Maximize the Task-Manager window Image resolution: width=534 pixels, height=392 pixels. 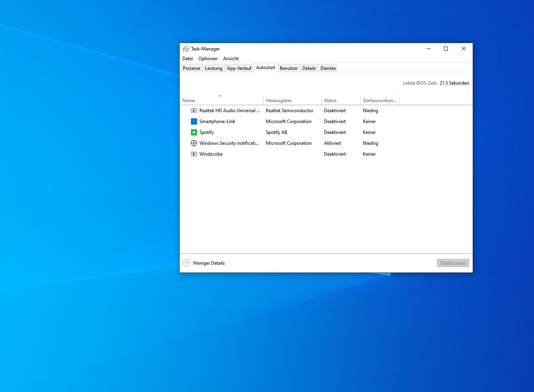point(446,49)
